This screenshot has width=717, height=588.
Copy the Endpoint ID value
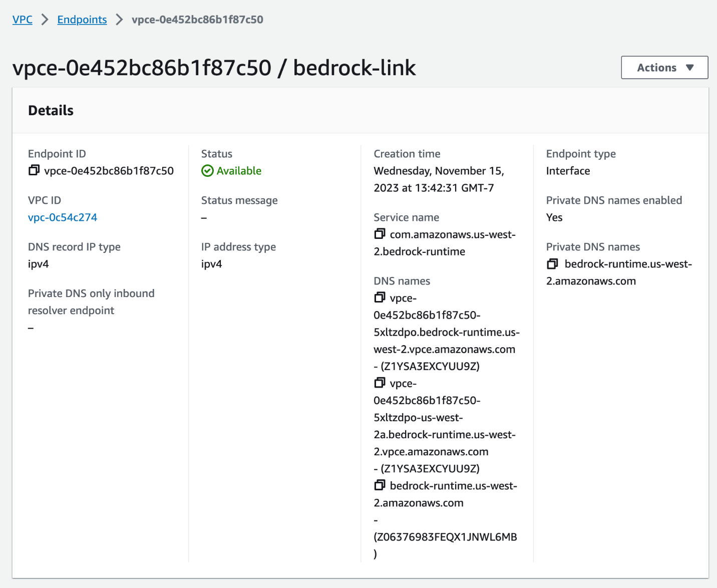(34, 170)
